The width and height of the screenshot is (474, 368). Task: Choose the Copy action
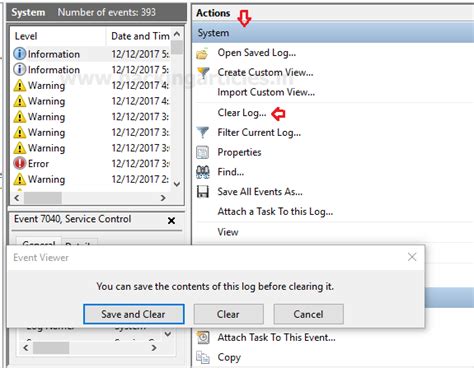229,357
